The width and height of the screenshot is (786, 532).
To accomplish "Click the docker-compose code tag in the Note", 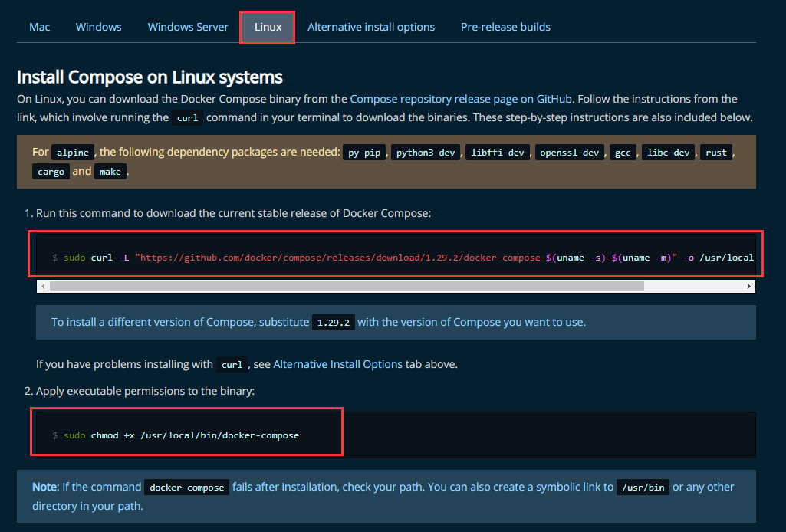I will [x=186, y=488].
